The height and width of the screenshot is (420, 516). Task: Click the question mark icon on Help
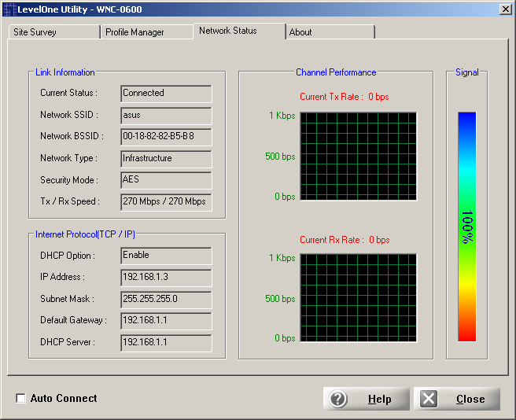[339, 399]
